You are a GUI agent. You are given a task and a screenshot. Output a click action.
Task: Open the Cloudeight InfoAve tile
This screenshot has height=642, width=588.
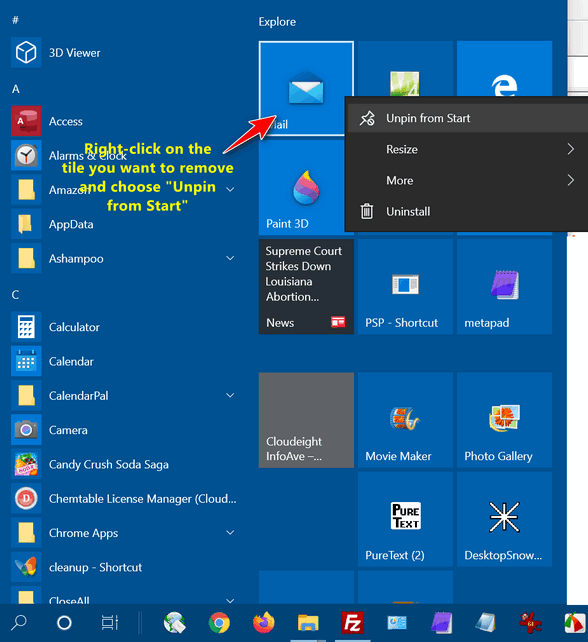pos(306,420)
